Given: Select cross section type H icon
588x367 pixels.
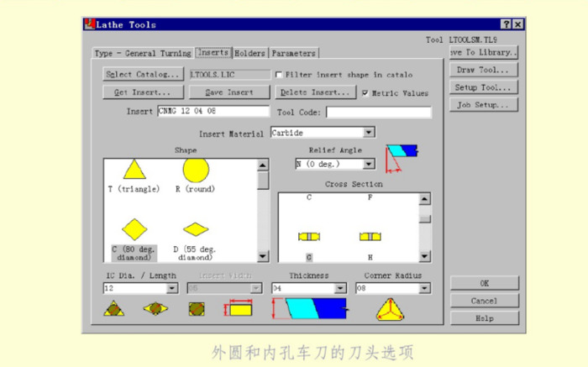Looking at the screenshot, I should point(370,237).
